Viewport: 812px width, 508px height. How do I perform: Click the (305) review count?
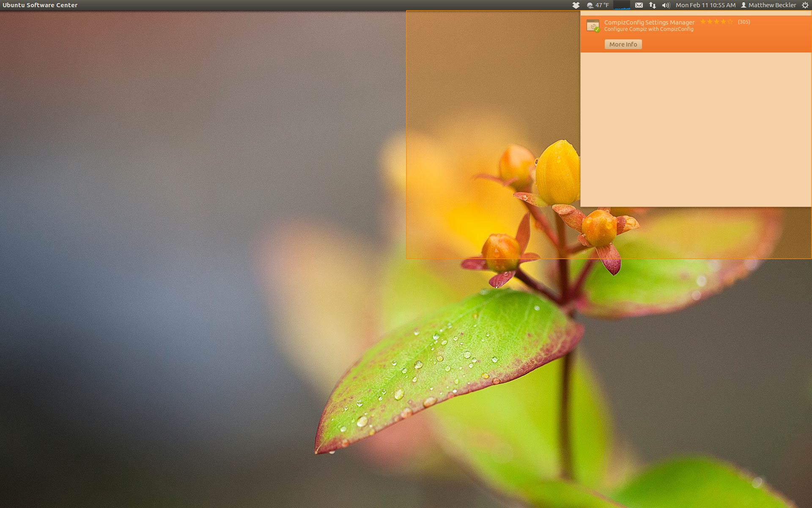point(744,22)
